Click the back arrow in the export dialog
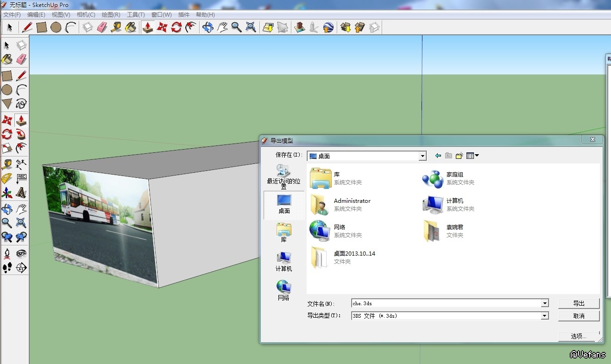The width and height of the screenshot is (611, 364). (438, 156)
